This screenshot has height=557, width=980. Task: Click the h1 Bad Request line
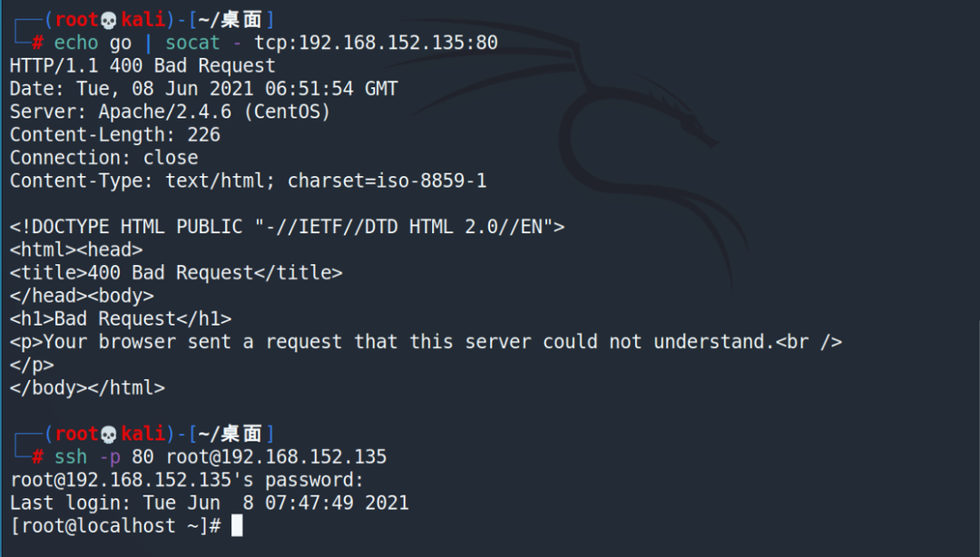[121, 318]
